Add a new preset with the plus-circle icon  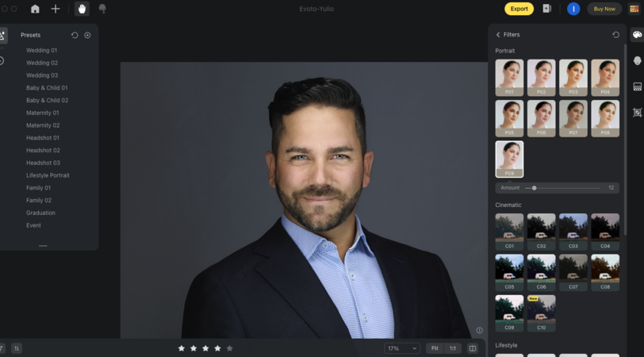87,35
